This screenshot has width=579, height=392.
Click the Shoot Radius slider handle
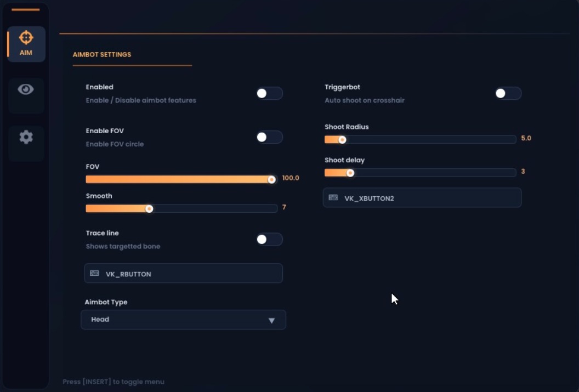[342, 140]
